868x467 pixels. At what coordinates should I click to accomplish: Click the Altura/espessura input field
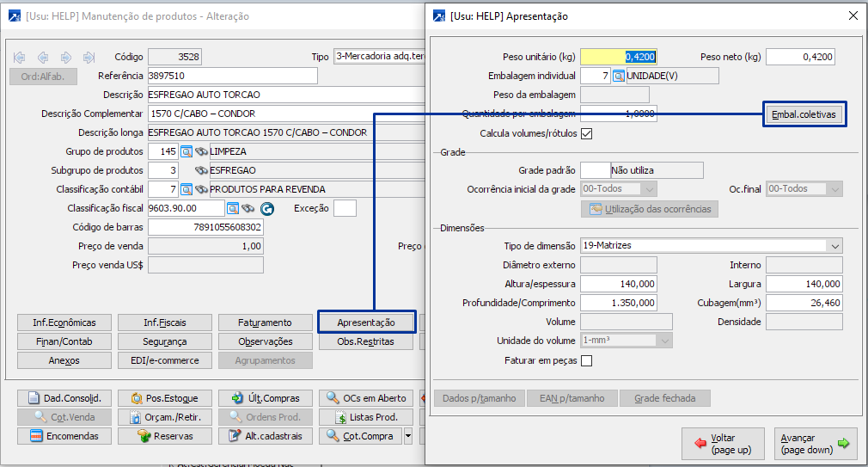[619, 284]
